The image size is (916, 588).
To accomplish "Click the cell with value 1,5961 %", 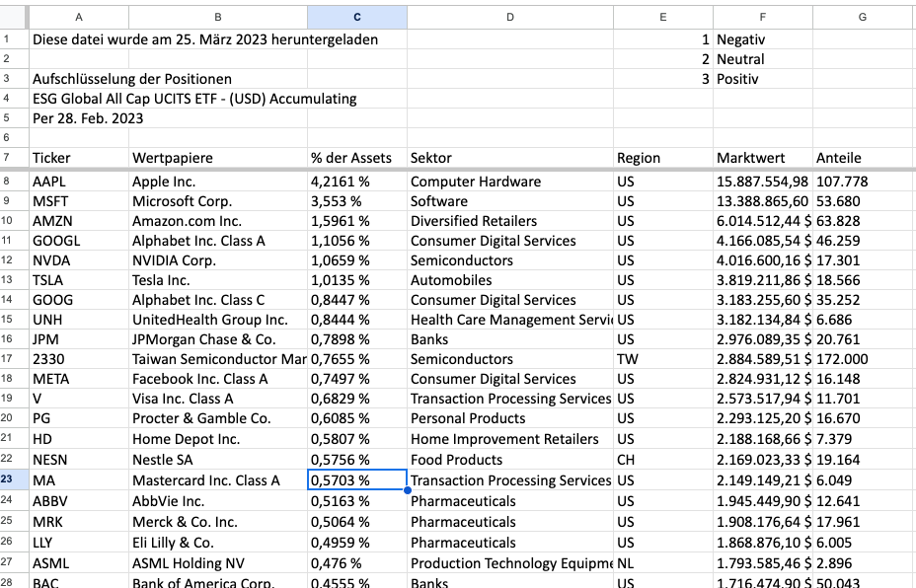I will (x=357, y=221).
